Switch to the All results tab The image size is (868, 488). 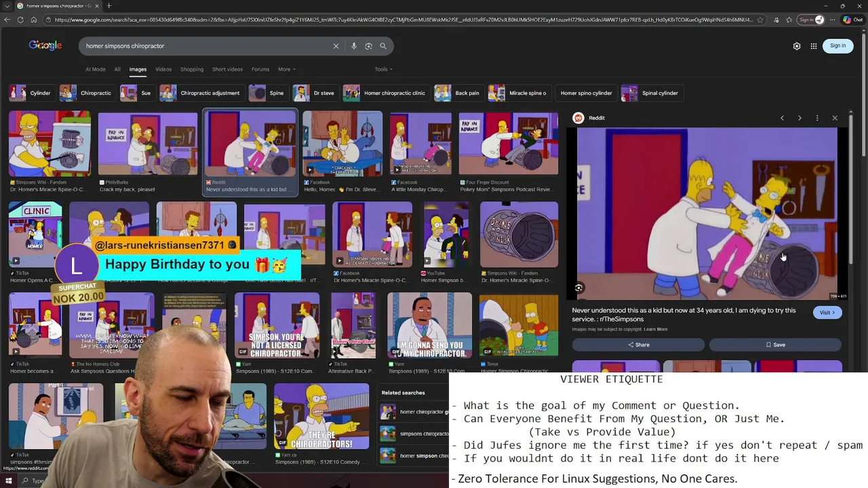coord(117,69)
